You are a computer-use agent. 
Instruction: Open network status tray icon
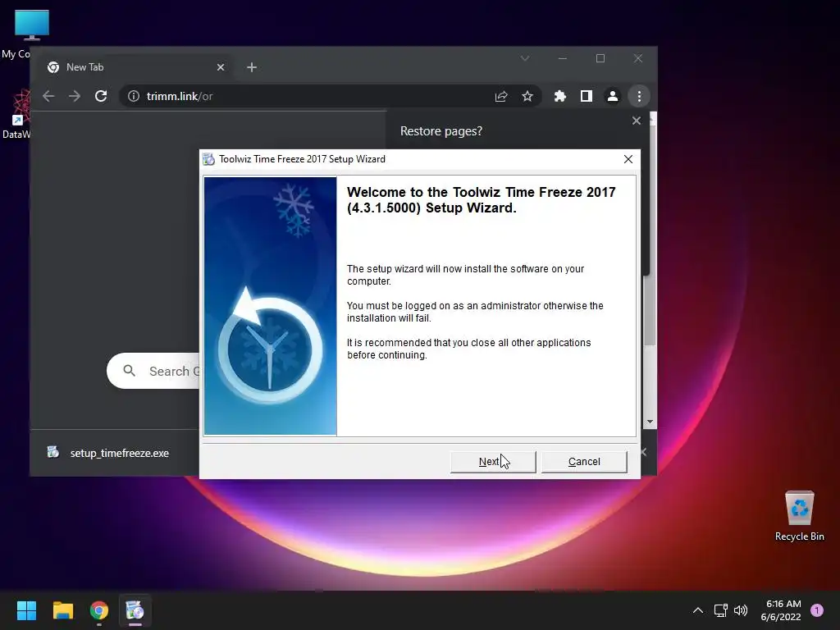point(720,610)
